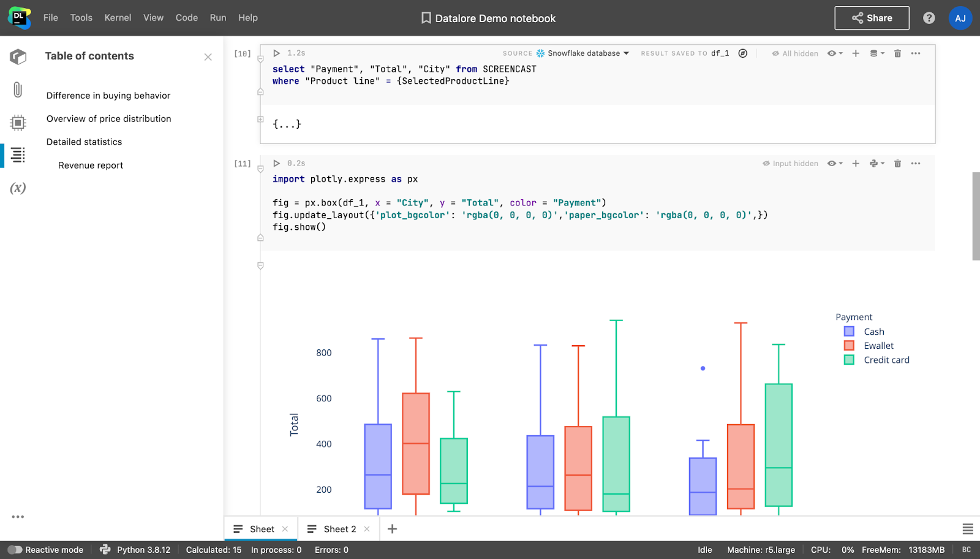Open the attached files paperclip panel
This screenshot has height=559, width=980.
(18, 90)
